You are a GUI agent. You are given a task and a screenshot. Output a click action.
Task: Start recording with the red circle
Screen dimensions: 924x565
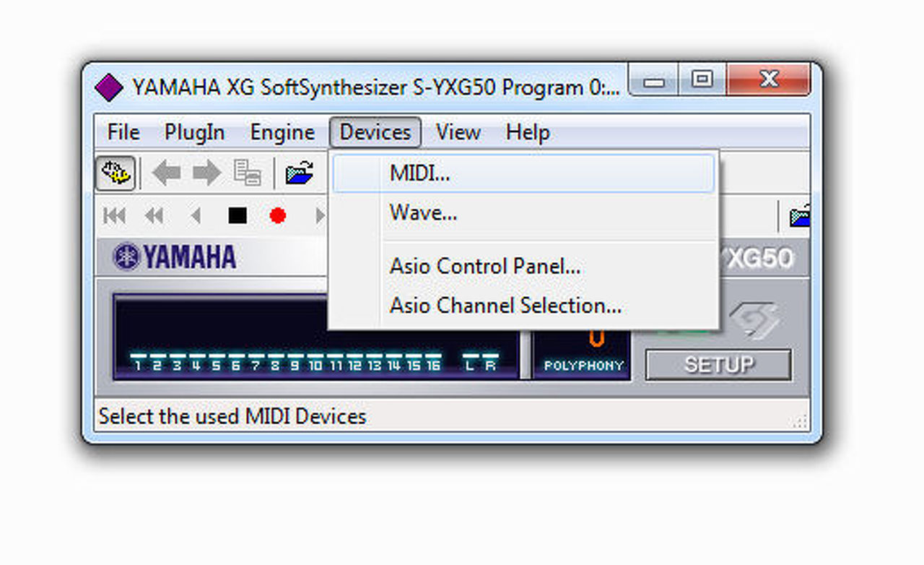click(278, 215)
